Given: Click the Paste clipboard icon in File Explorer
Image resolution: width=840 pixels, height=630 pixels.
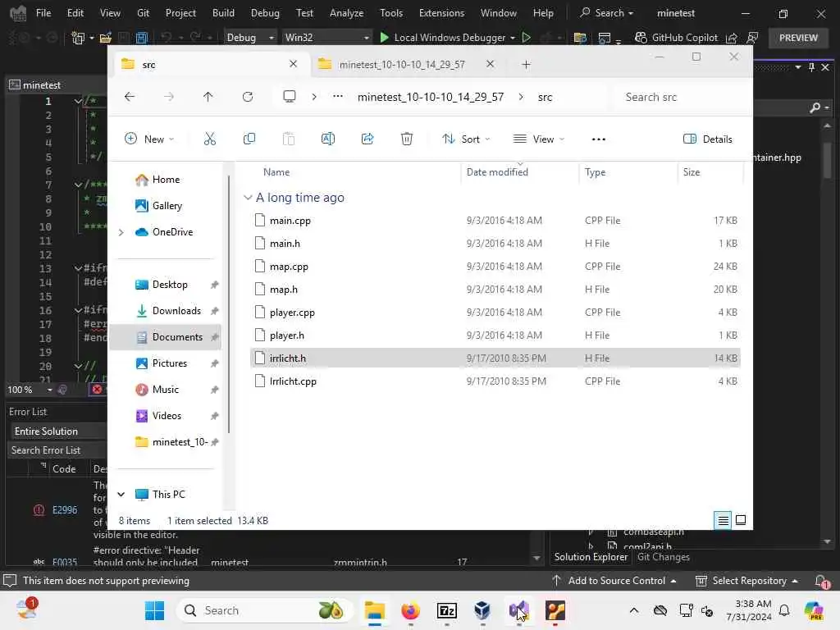Looking at the screenshot, I should 288,139.
